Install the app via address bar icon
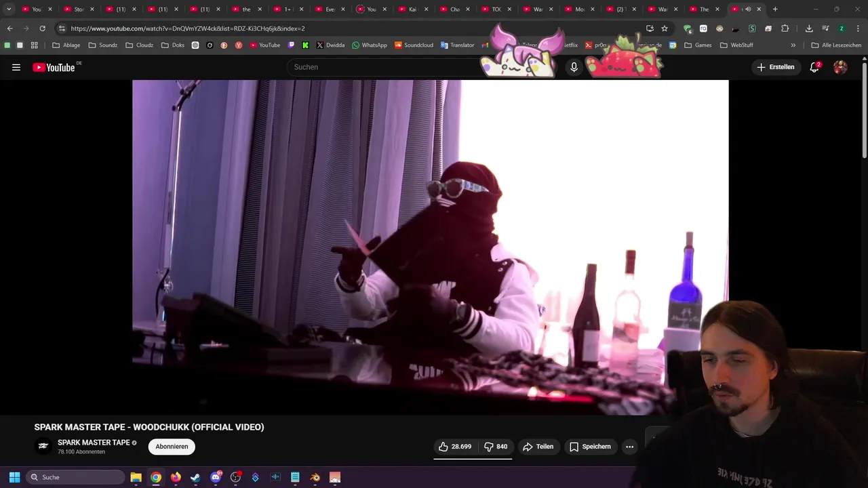Screen dimensions: 868x488 (650, 28)
